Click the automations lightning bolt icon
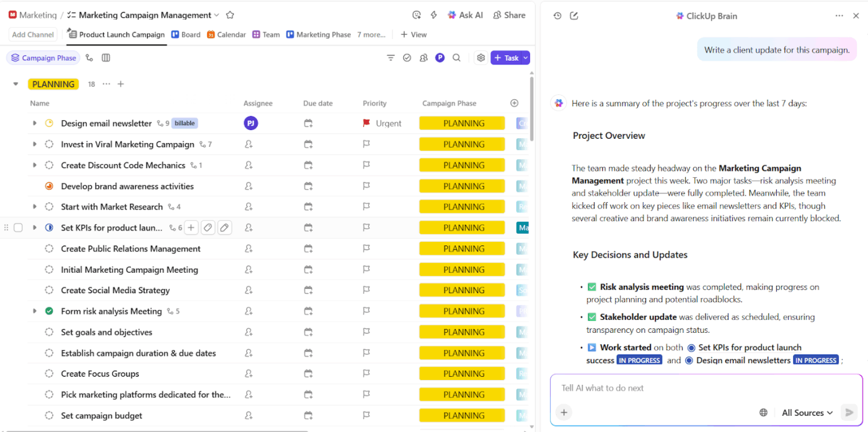 pyautogui.click(x=434, y=14)
